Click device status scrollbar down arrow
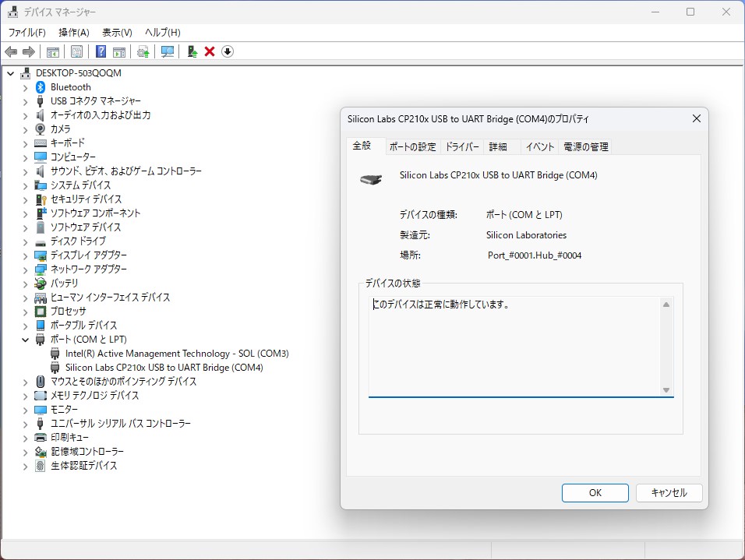This screenshot has height=560, width=745. (666, 390)
